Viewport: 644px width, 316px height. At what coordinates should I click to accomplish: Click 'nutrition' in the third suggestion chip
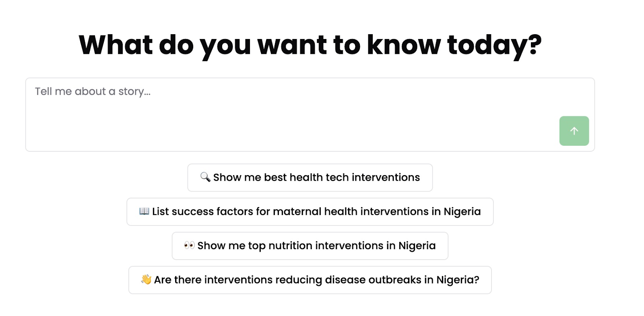click(x=290, y=246)
